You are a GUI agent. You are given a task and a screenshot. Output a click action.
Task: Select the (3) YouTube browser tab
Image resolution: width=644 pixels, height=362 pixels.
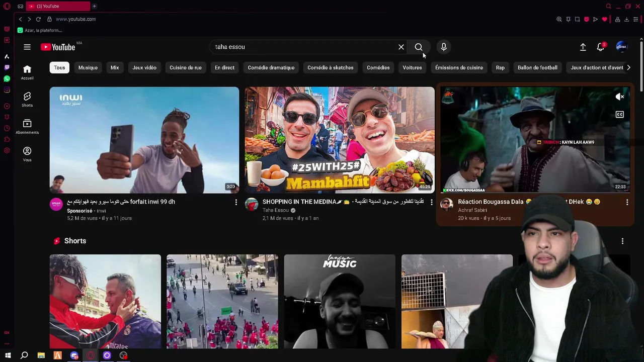58,6
